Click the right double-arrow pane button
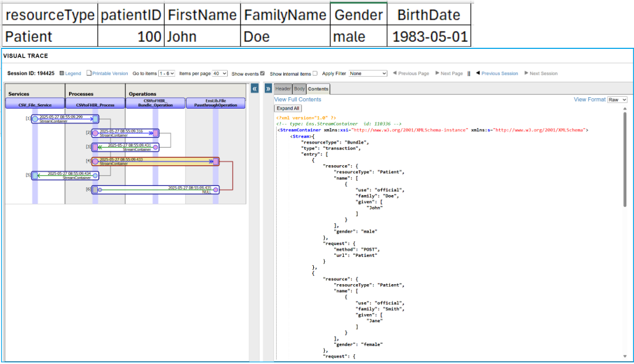The width and height of the screenshot is (634, 364). [x=268, y=89]
